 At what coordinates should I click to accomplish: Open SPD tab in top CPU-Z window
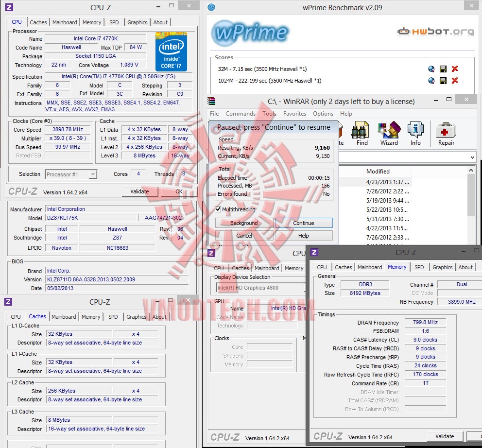[x=114, y=22]
